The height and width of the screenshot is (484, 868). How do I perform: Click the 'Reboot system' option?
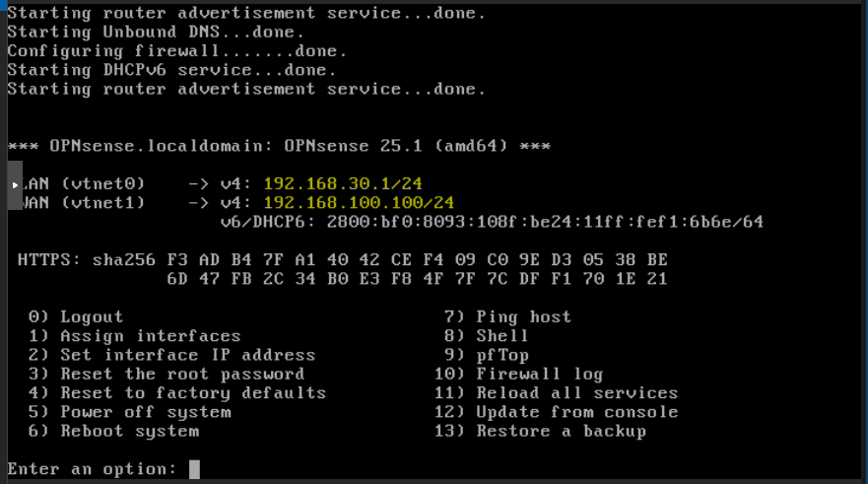click(x=129, y=431)
